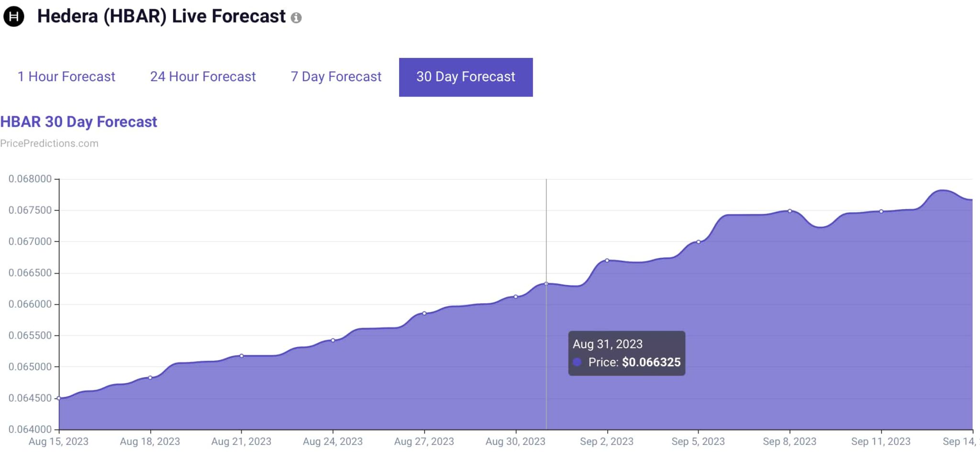Open the 1 Hour Forecast tab
Viewport: 980px width, 454px height.
67,77
